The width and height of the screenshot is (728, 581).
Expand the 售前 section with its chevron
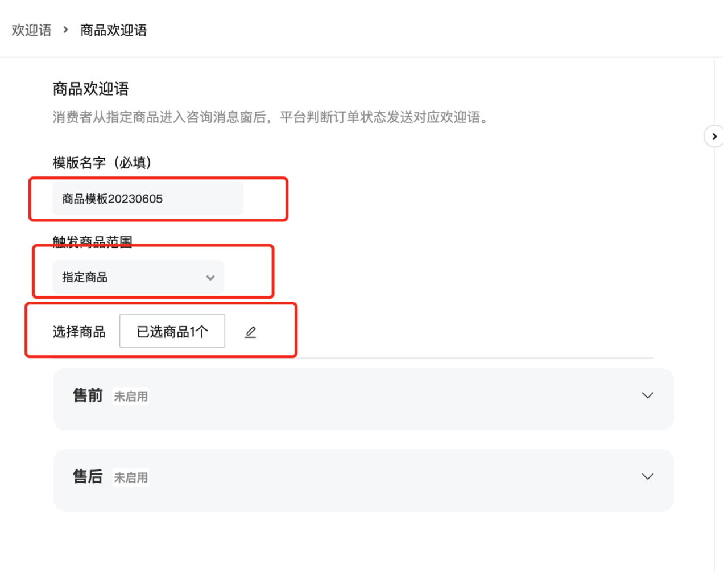click(647, 395)
